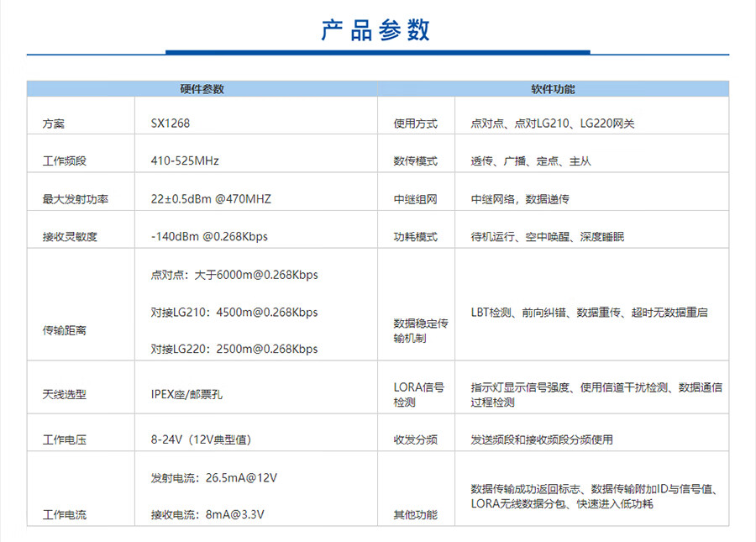Select 透传、广播、定点、主从 mode text
The height and width of the screenshot is (542, 756).
[x=531, y=160]
